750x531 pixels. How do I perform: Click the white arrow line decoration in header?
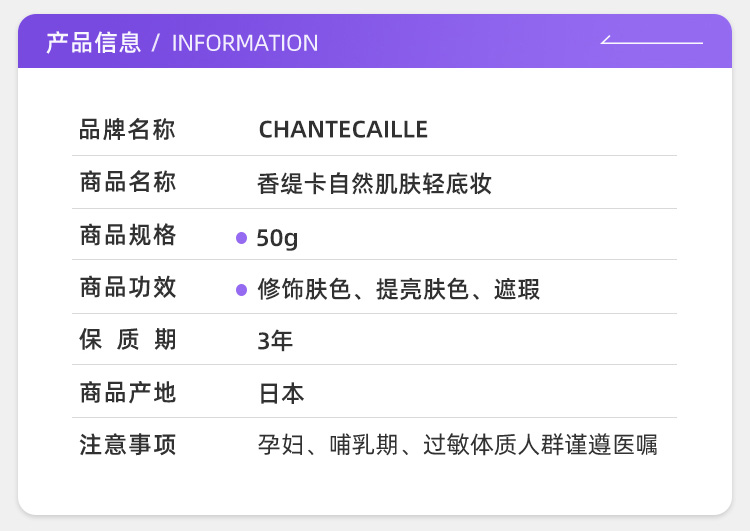pyautogui.click(x=651, y=42)
